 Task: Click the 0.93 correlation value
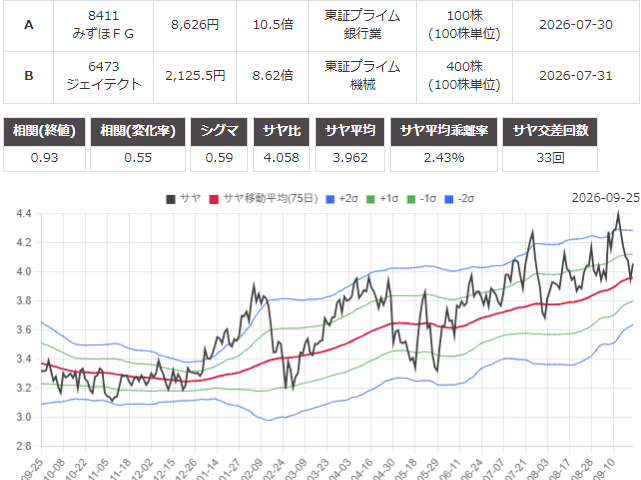point(44,158)
